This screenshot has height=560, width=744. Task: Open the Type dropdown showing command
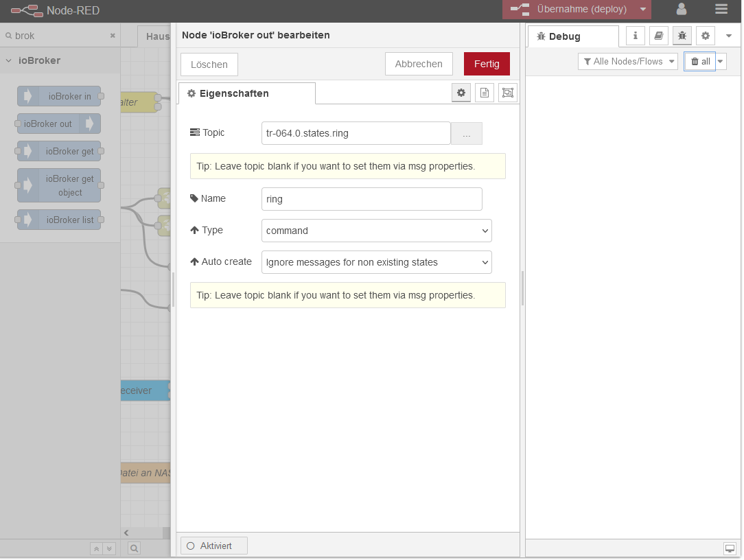pyautogui.click(x=376, y=231)
